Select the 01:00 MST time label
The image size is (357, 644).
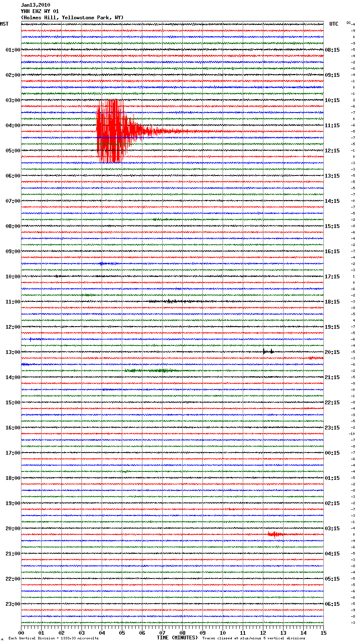(x=13, y=50)
